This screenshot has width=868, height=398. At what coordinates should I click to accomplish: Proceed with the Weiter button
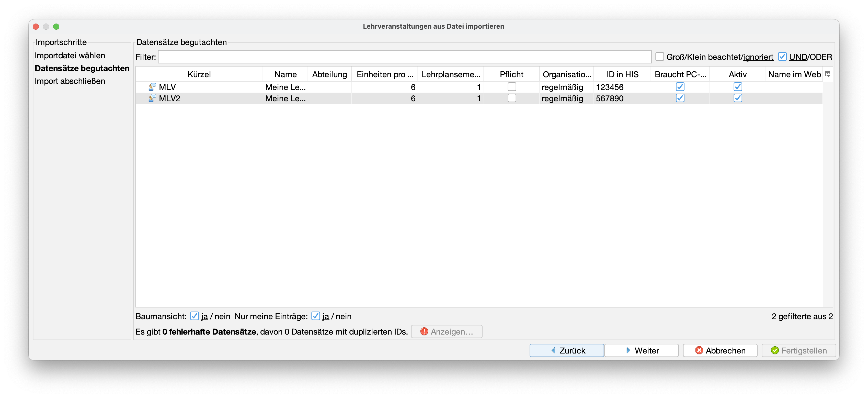click(x=641, y=350)
